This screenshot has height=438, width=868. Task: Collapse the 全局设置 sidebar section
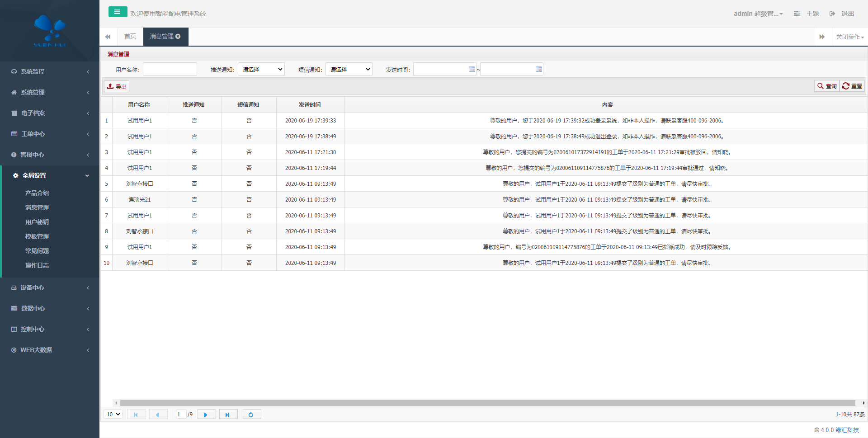pos(50,175)
